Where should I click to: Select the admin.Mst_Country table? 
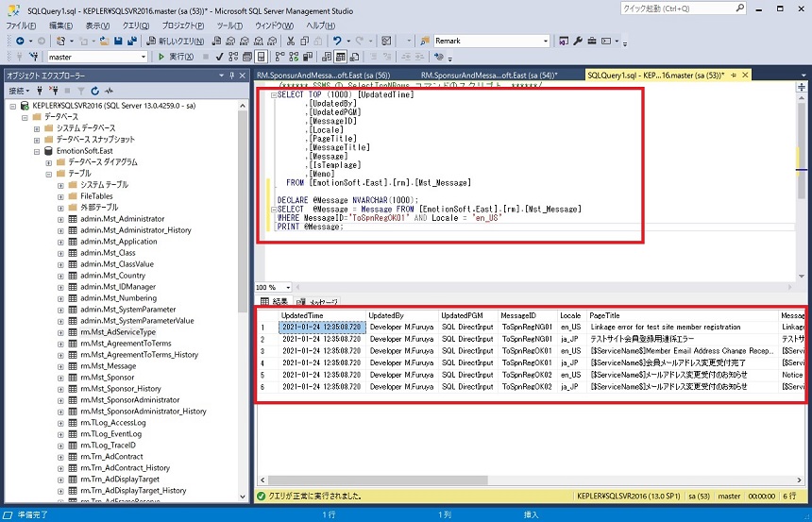click(113, 276)
